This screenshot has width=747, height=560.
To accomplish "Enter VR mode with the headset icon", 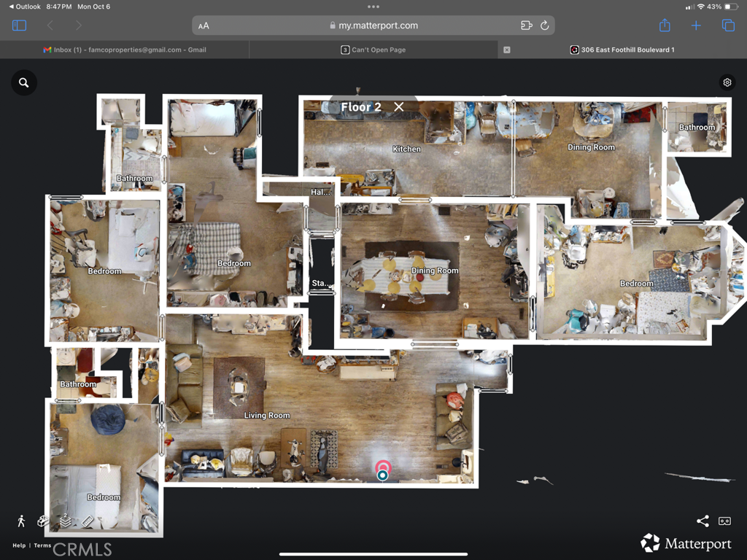I will (724, 521).
